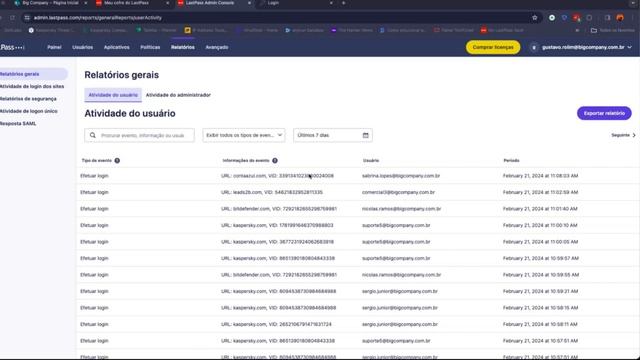Close the Big Company Página Inicial tab
Viewport: 640px width, 360px height.
[86, 3]
